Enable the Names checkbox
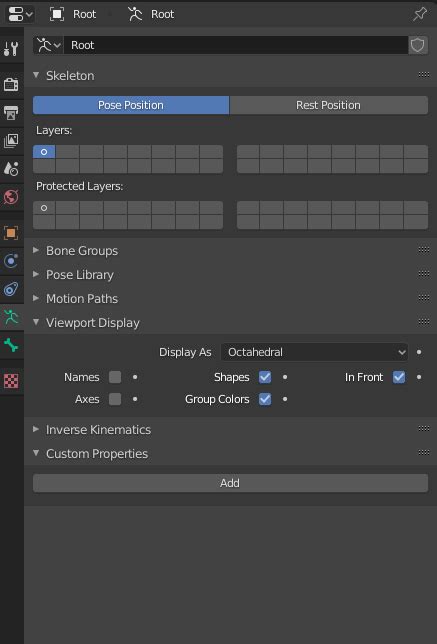 [115, 377]
